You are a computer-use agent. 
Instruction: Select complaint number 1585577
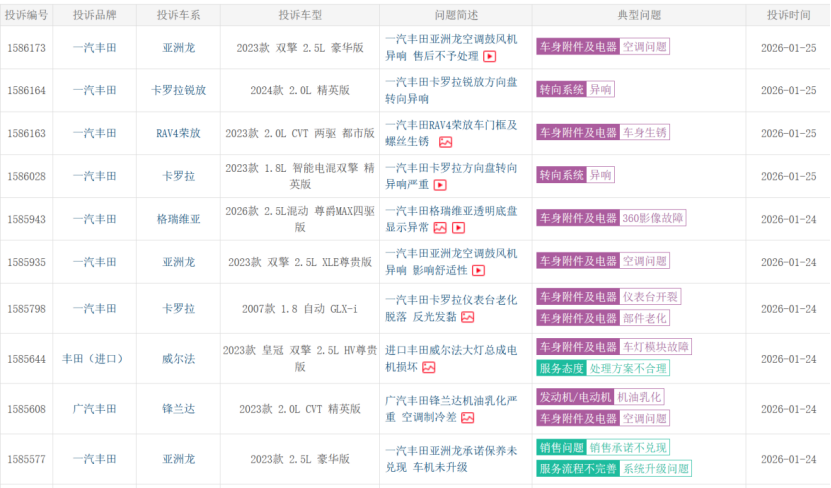26,459
